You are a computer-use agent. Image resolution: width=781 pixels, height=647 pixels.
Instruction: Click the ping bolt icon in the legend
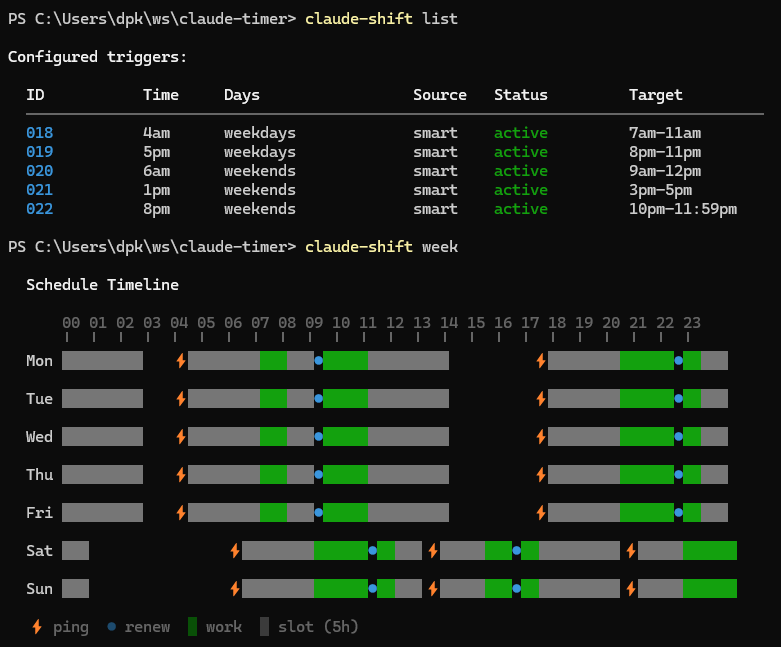[x=37, y=627]
